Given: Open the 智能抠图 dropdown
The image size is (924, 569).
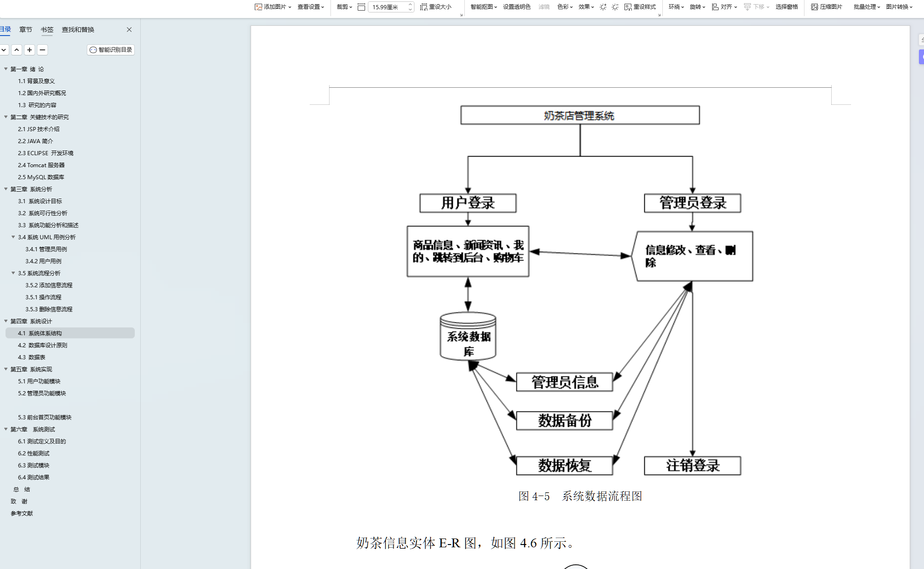Looking at the screenshot, I should tap(484, 7).
